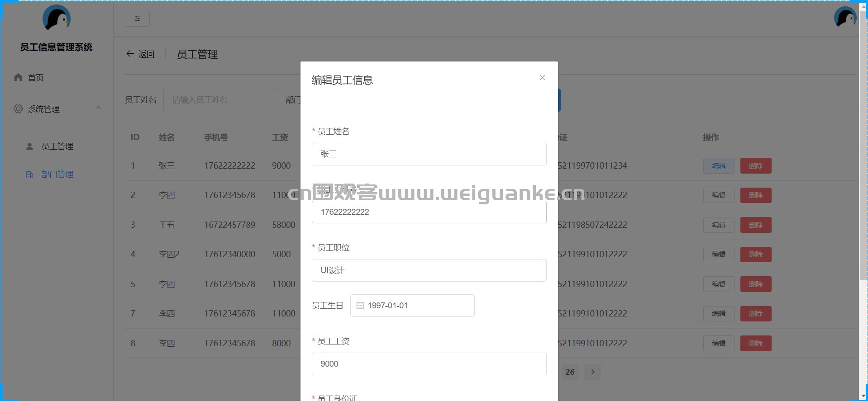
Task: Open 部门管理 menu item
Action: pyautogui.click(x=57, y=175)
